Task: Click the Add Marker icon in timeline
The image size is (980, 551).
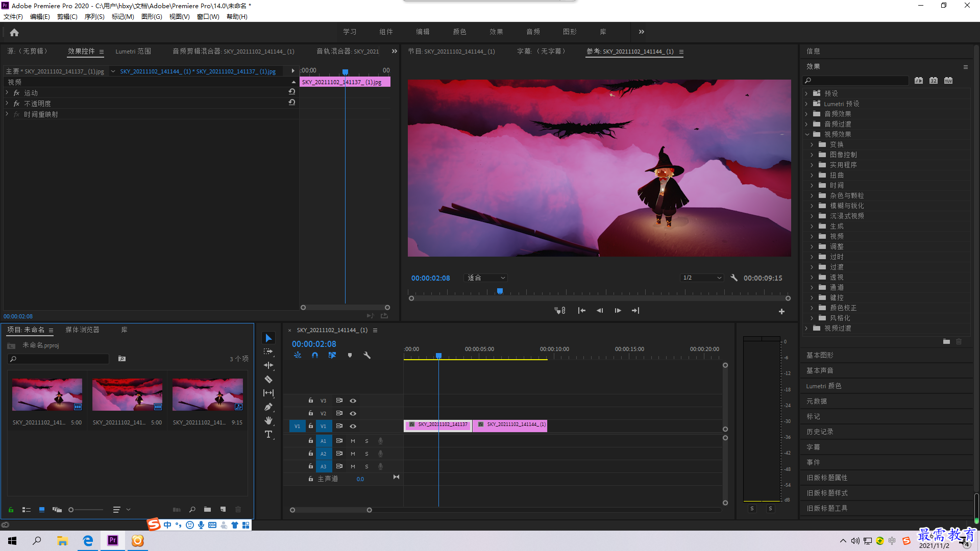Action: click(350, 355)
